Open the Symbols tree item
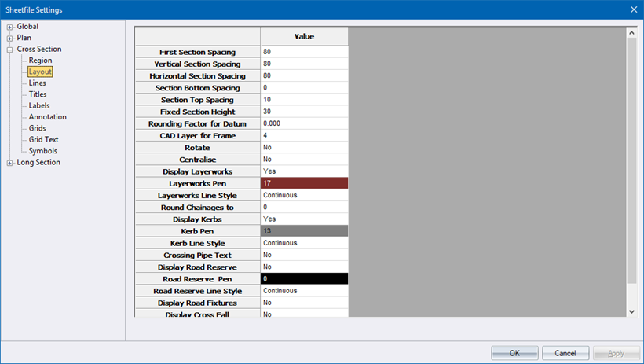Viewport: 644px width, 364px height. [x=42, y=151]
